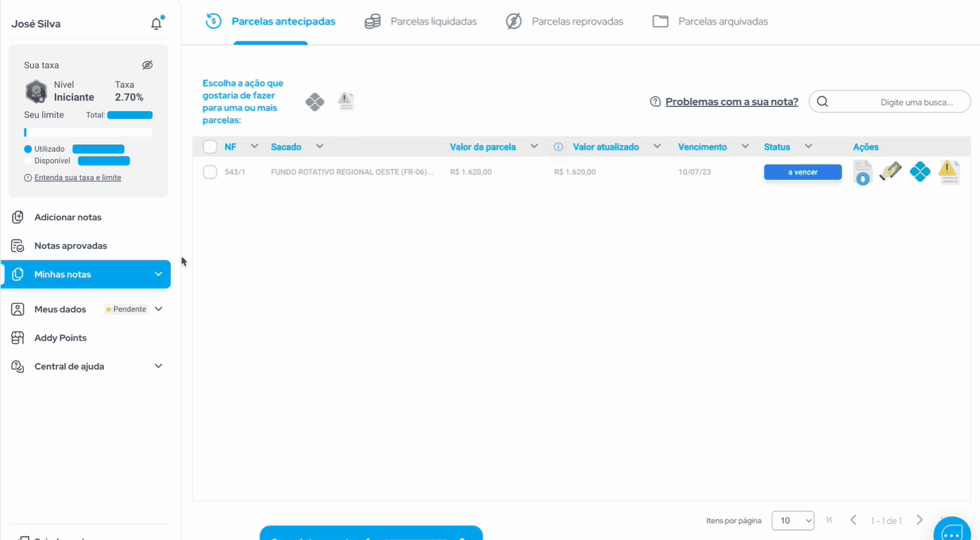Expand the Central de ajuda chevron
980x540 pixels.
click(x=158, y=366)
